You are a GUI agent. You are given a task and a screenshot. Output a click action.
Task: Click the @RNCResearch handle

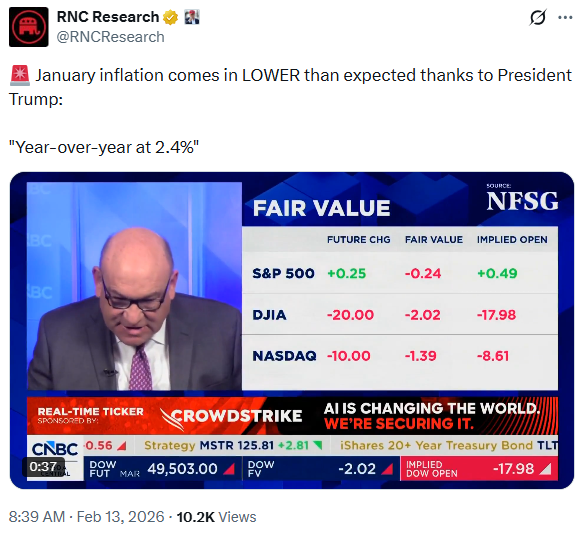(x=110, y=37)
